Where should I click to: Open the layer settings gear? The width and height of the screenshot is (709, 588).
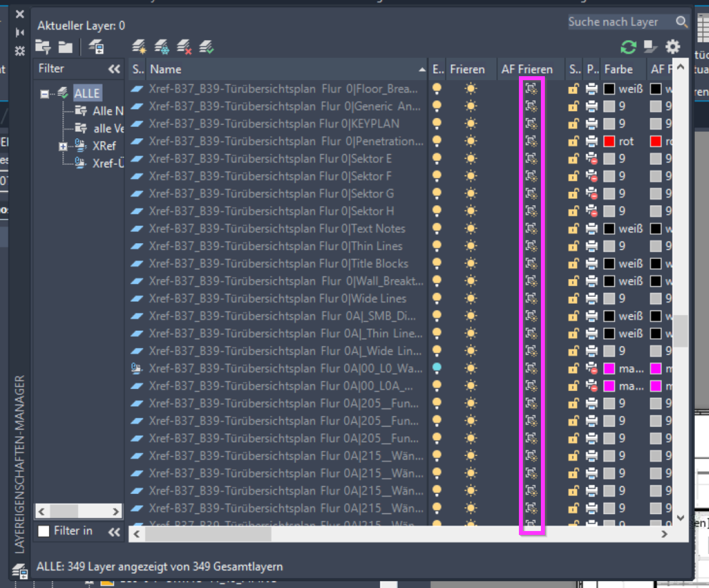[672, 47]
